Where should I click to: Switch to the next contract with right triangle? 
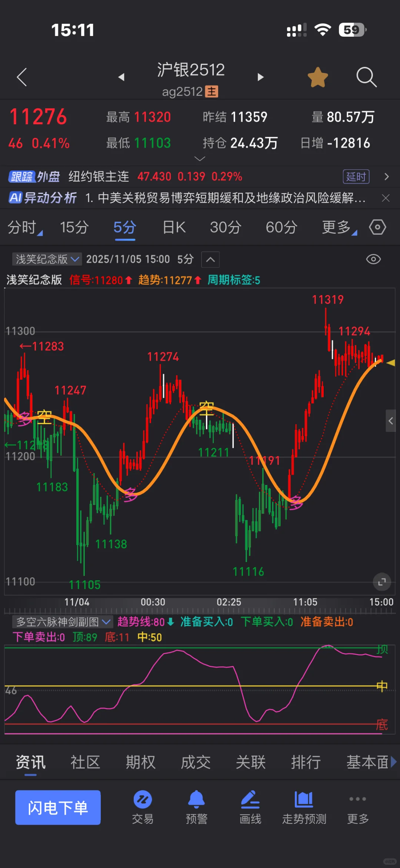260,77
